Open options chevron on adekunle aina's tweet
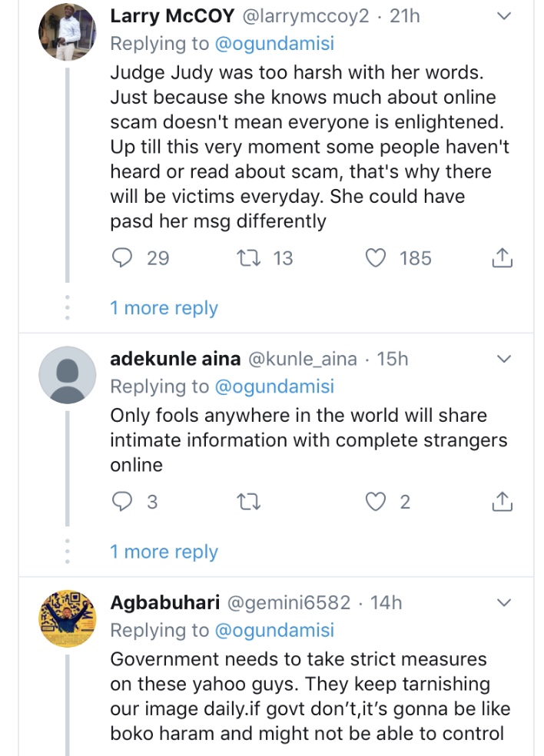 pyautogui.click(x=504, y=359)
